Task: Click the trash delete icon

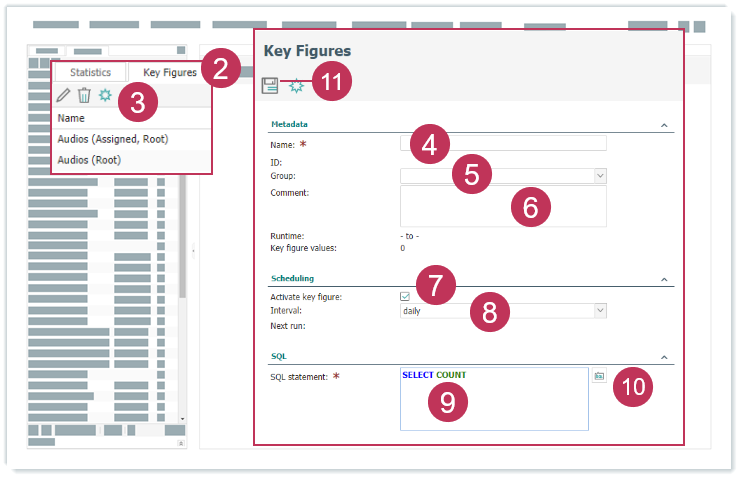Action: click(84, 95)
